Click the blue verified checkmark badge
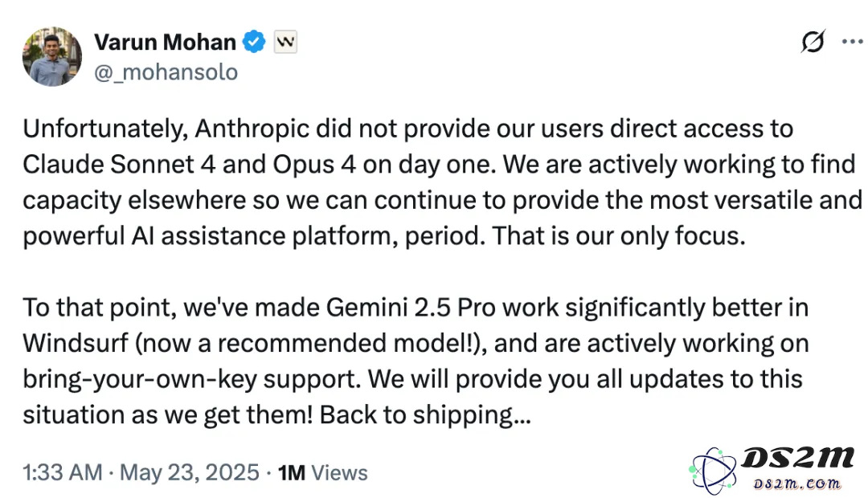 [254, 42]
